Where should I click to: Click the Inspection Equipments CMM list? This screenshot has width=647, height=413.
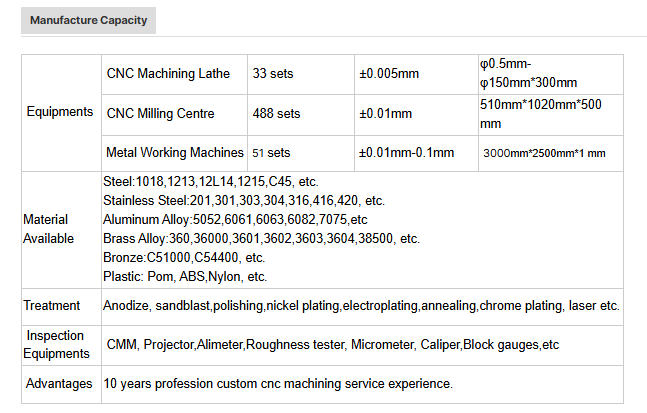click(333, 345)
